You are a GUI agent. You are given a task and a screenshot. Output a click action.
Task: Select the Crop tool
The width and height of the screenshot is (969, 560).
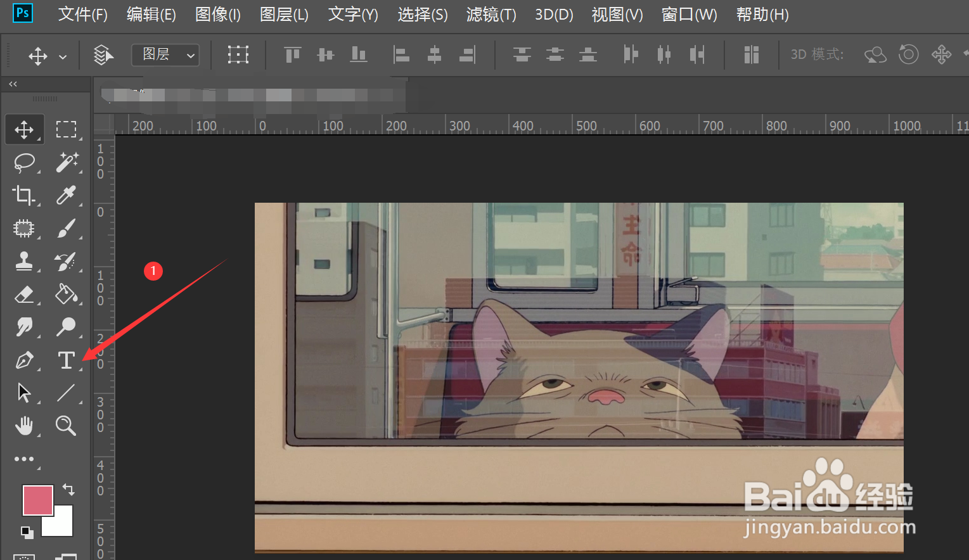pyautogui.click(x=24, y=195)
